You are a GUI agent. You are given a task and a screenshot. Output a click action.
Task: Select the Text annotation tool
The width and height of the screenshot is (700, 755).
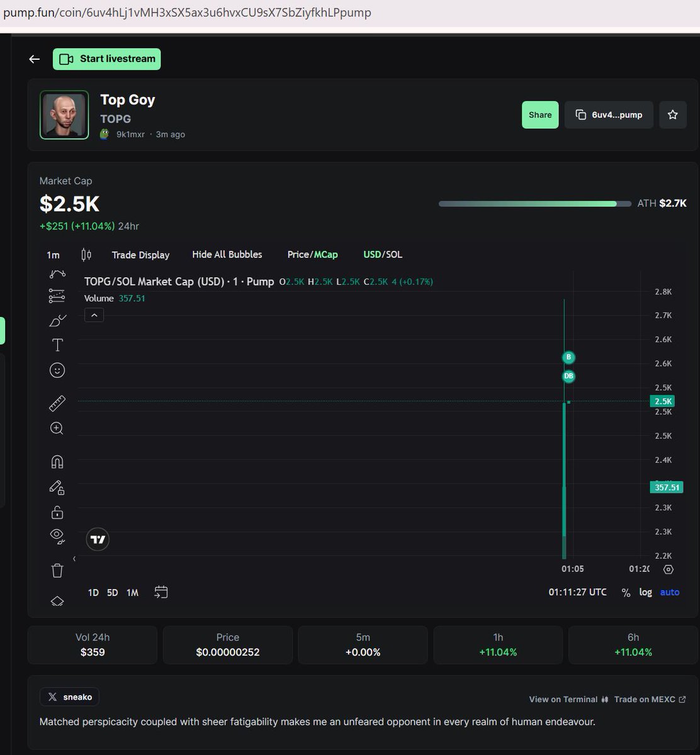coord(57,345)
